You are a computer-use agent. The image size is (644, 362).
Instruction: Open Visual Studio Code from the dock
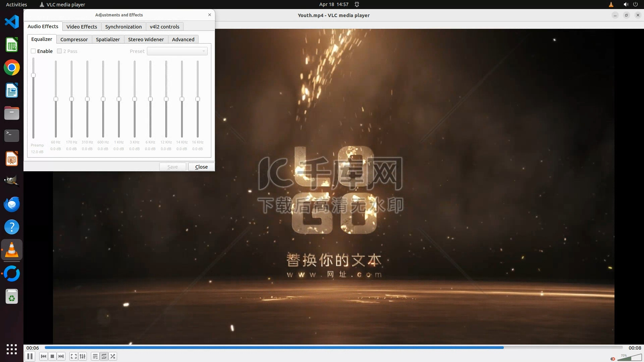click(12, 22)
